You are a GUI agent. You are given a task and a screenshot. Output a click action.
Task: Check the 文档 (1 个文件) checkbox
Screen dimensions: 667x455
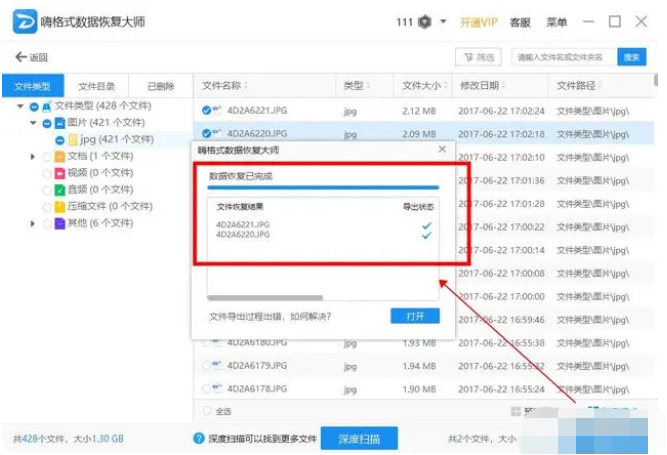[x=47, y=157]
